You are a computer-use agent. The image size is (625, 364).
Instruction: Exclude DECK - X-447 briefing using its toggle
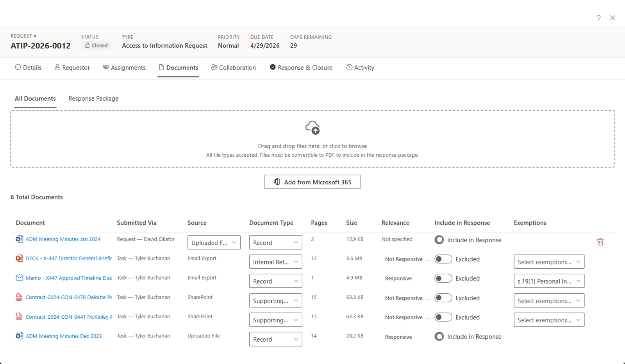pos(443,259)
